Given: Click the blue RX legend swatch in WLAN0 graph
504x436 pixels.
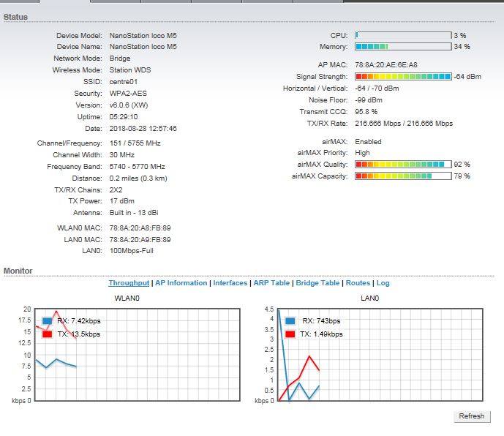Looking at the screenshot, I should pyautogui.click(x=47, y=321).
